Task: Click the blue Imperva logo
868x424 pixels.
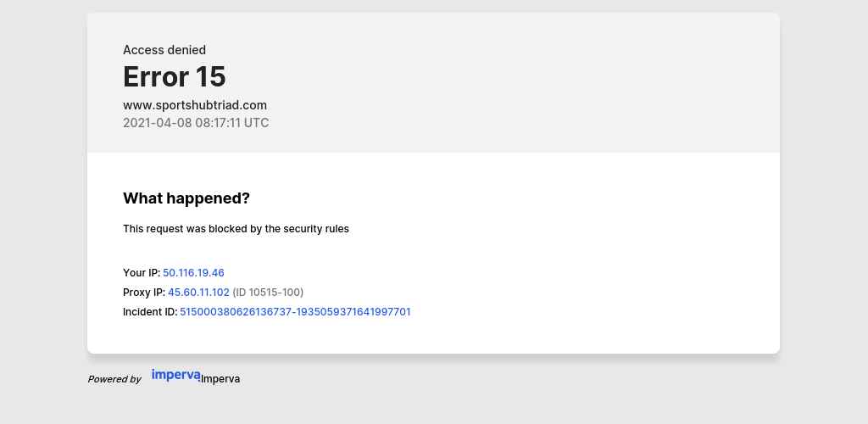Action: [x=176, y=376]
